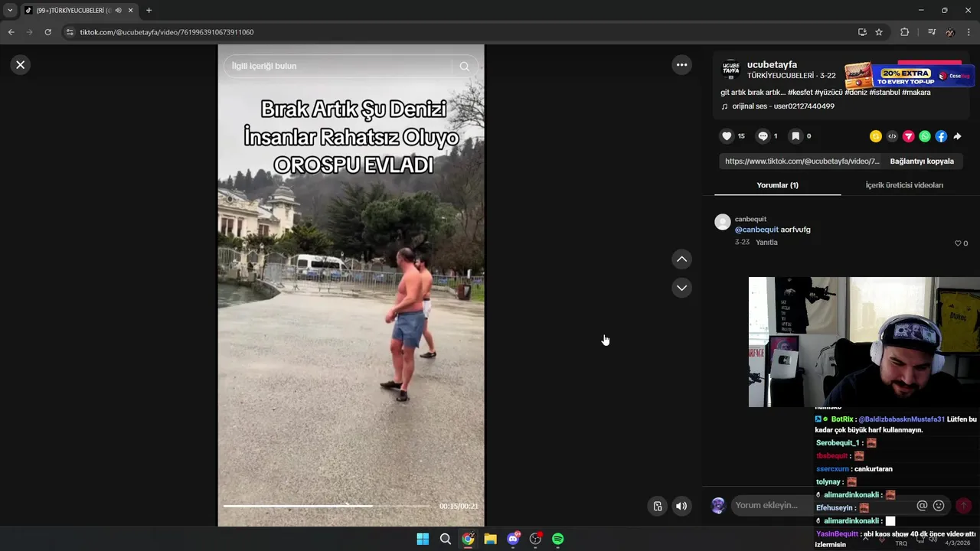
Task: Open the #istanbul hashtag
Action: [885, 93]
